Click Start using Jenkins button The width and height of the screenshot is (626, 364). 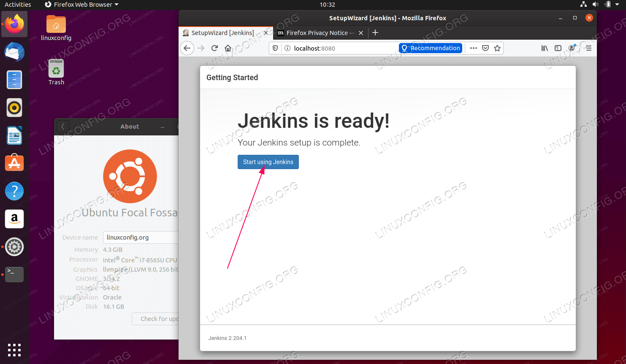coord(268,162)
